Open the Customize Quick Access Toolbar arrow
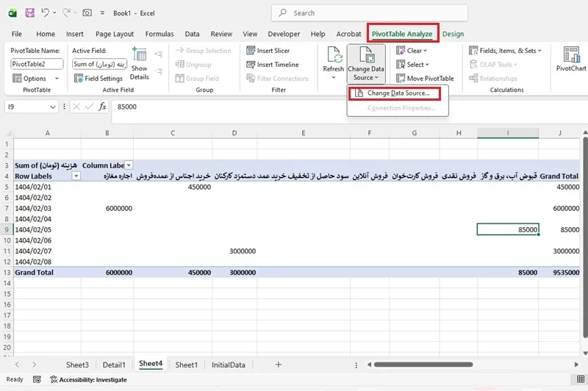 point(102,13)
